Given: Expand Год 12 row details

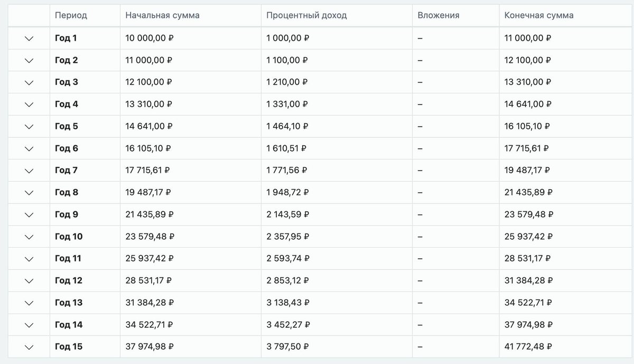Looking at the screenshot, I should tap(29, 281).
